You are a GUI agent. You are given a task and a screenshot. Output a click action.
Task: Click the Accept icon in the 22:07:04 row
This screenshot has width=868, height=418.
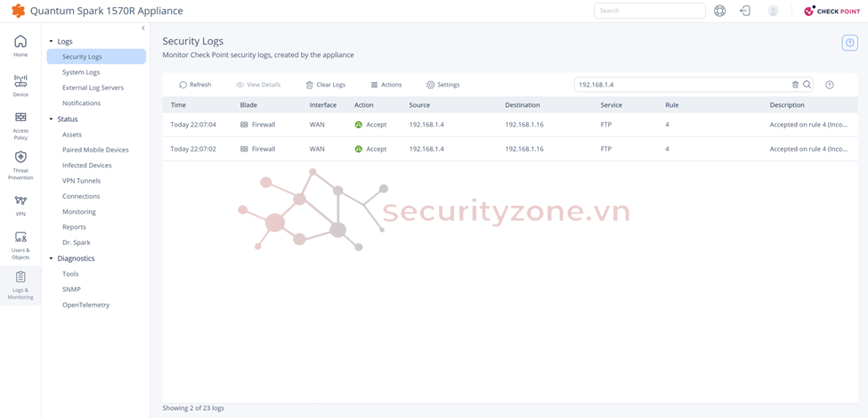358,125
